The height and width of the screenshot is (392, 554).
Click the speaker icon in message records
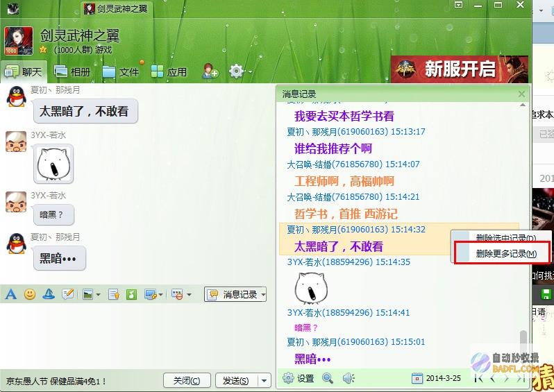349,378
